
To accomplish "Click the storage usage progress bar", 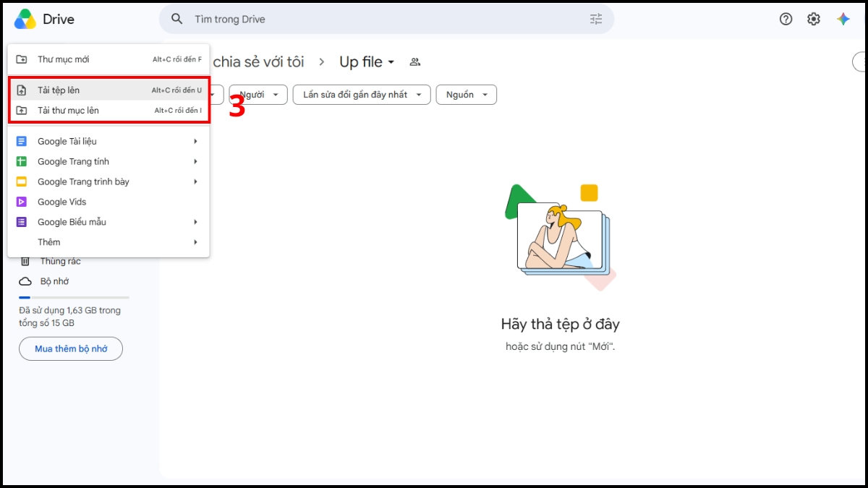I will click(x=74, y=297).
